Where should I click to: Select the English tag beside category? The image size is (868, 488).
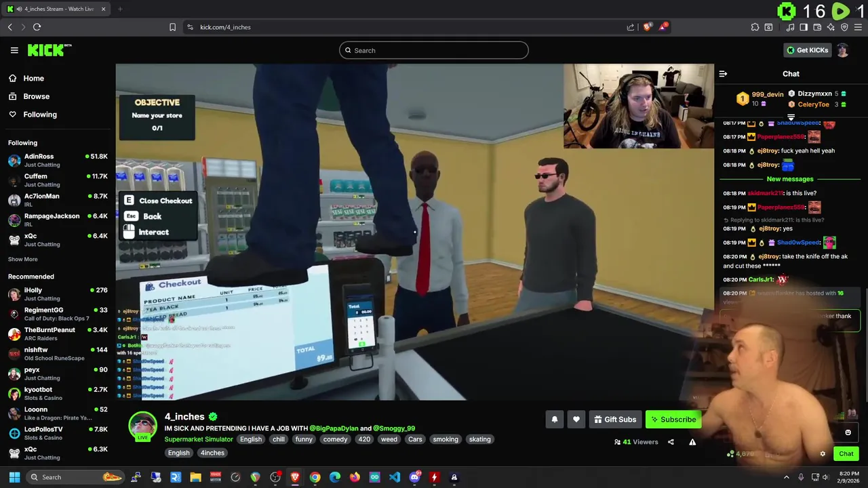(x=251, y=439)
